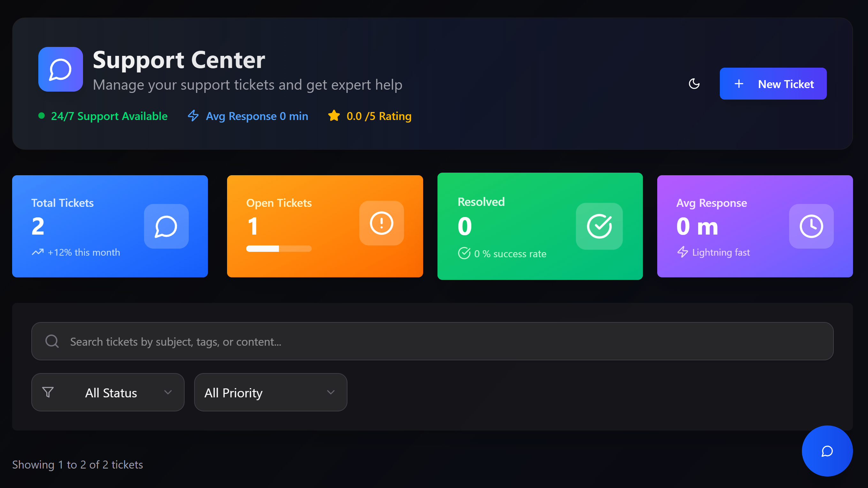Toggle dark mode with the moon icon

pyautogui.click(x=694, y=84)
